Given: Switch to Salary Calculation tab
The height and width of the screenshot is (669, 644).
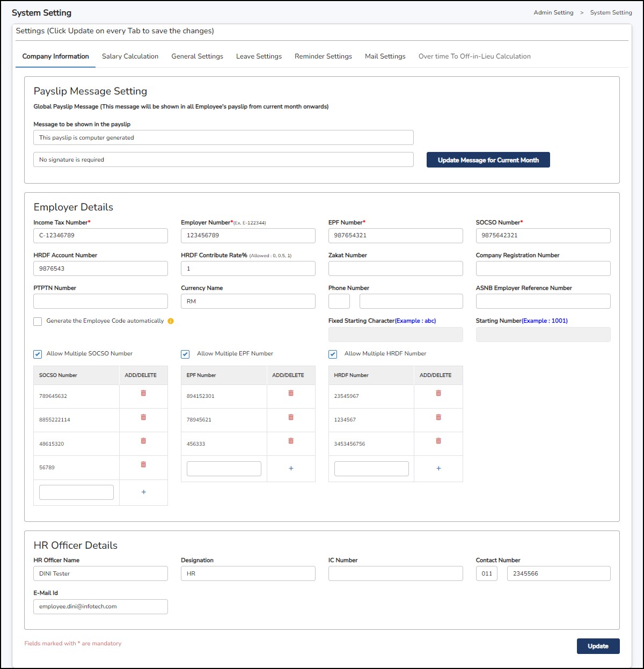Looking at the screenshot, I should (130, 56).
